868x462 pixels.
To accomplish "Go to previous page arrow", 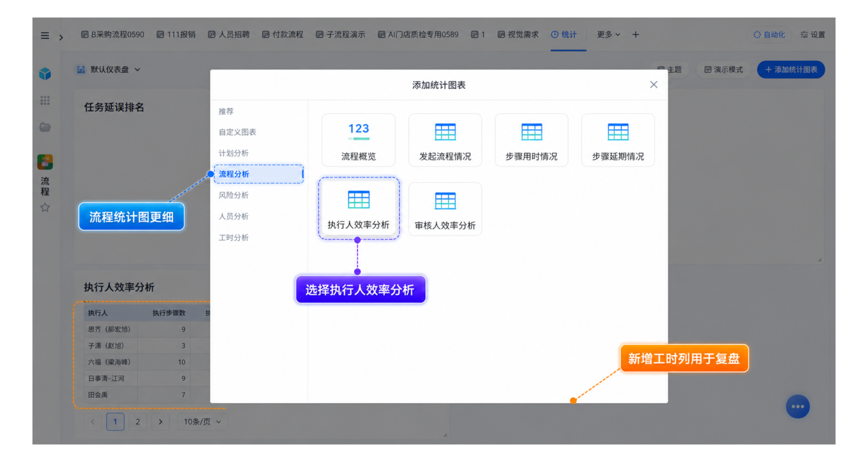I will pyautogui.click(x=93, y=422).
